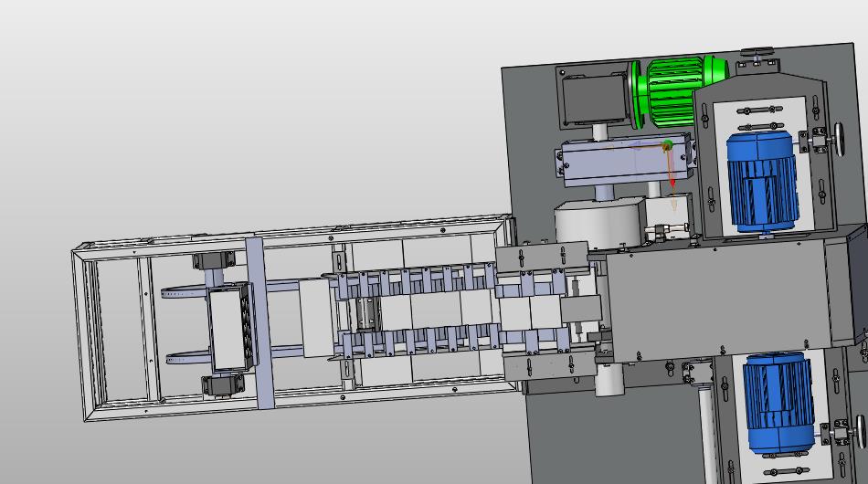Select the lavender gearbox block below the green motor
The height and width of the screenshot is (484, 868).
pyautogui.click(x=626, y=160)
